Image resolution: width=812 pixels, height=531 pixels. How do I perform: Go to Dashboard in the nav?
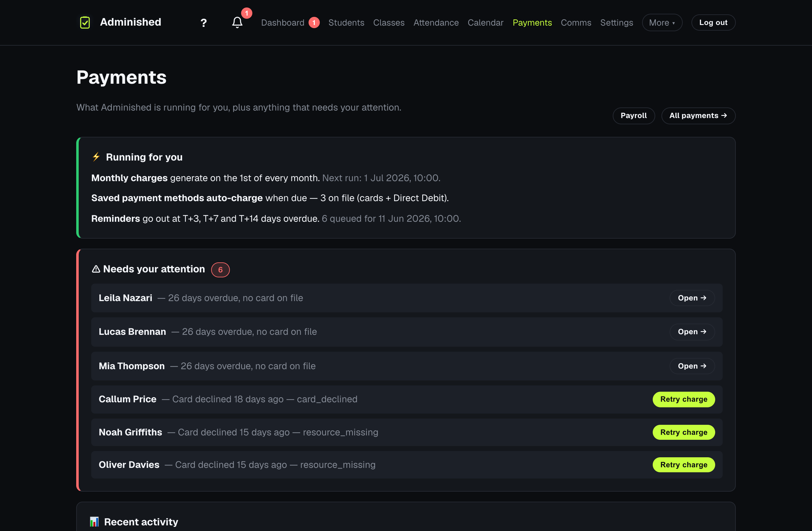283,22
